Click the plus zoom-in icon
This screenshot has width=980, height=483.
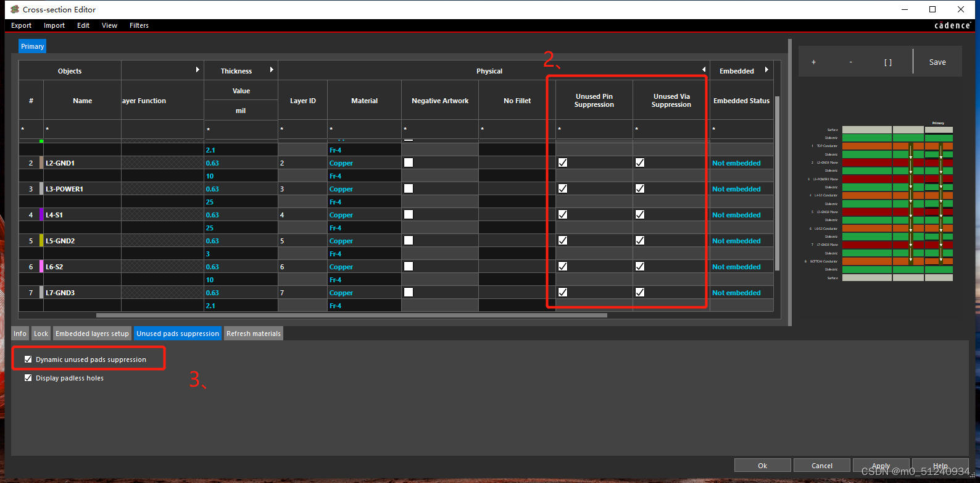(813, 62)
